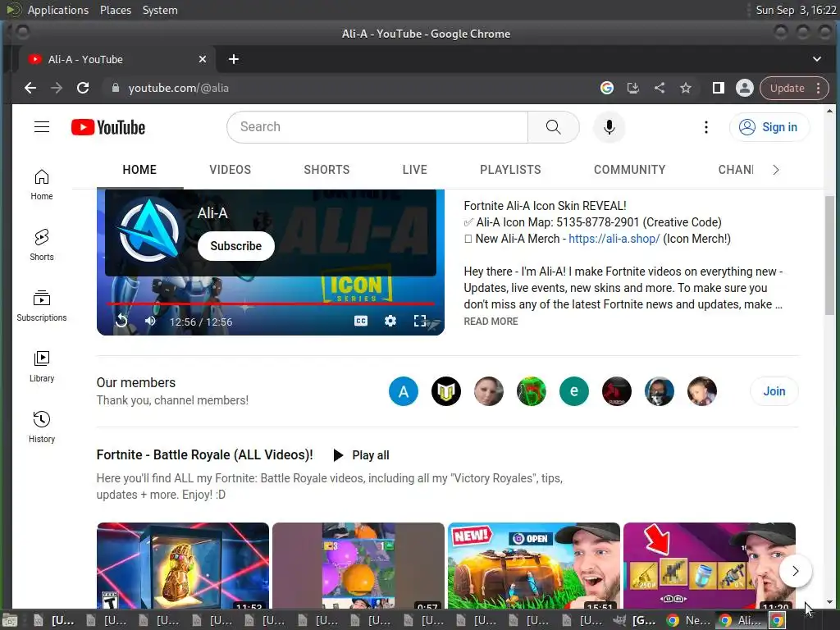840x630 pixels.
Task: Open Home in the left sidebar
Action: (42, 185)
